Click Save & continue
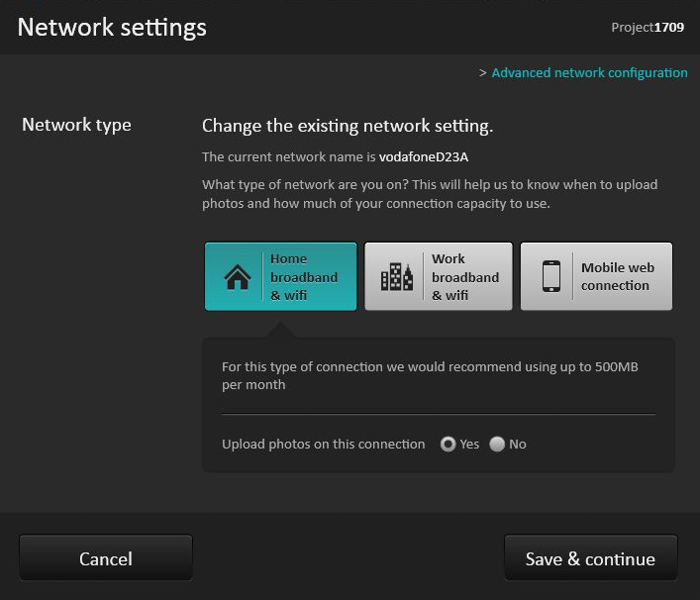The width and height of the screenshot is (700, 600). click(x=590, y=559)
